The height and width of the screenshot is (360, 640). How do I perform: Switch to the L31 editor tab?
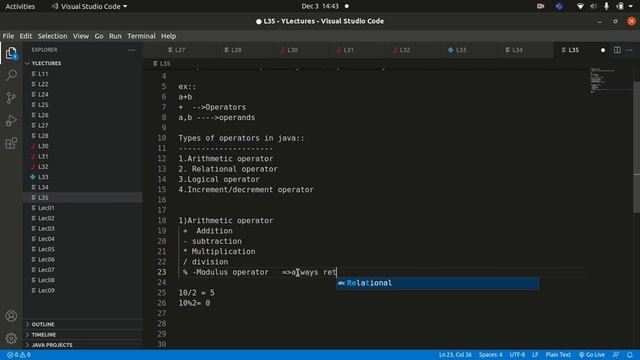tap(345, 50)
